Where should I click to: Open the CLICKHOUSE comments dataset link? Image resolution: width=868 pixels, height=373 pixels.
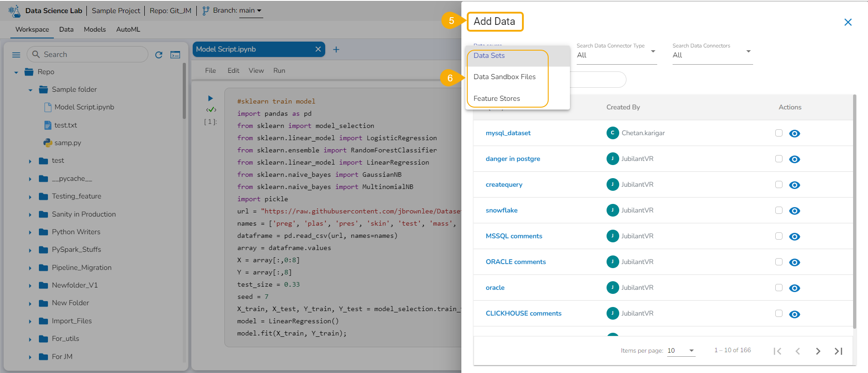click(x=523, y=313)
